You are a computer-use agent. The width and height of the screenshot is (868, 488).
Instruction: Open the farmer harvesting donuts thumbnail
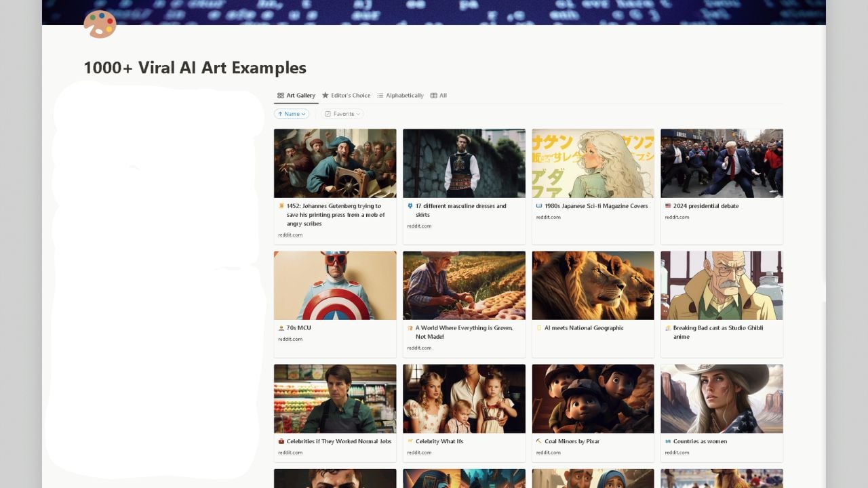(x=464, y=285)
